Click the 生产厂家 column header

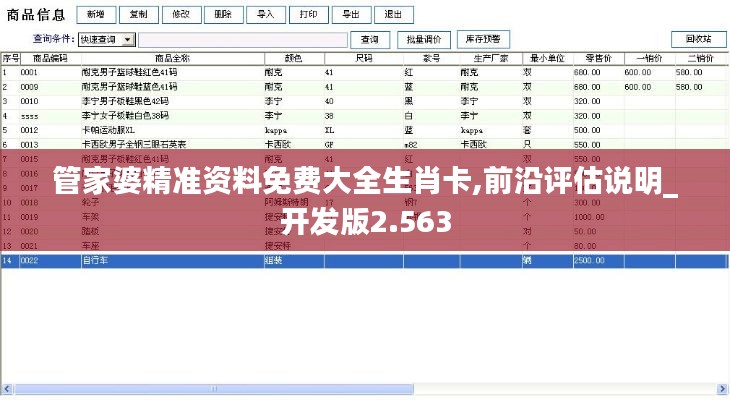(491, 58)
